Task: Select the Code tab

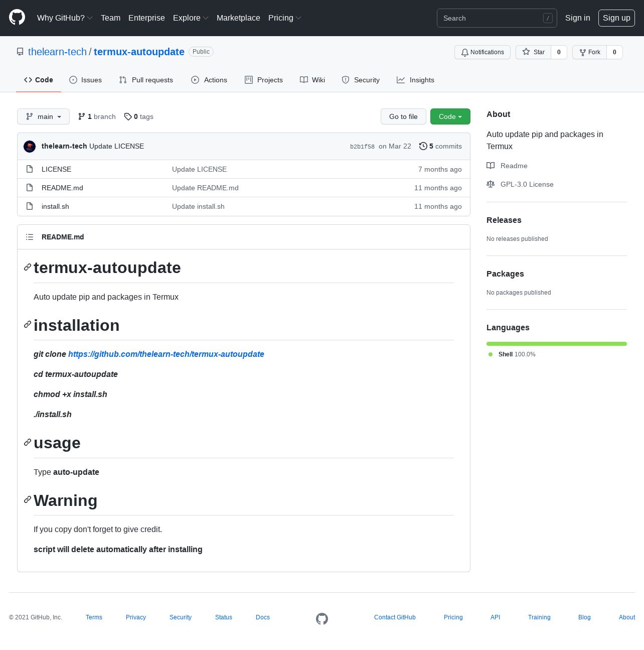Action: pyautogui.click(x=39, y=80)
